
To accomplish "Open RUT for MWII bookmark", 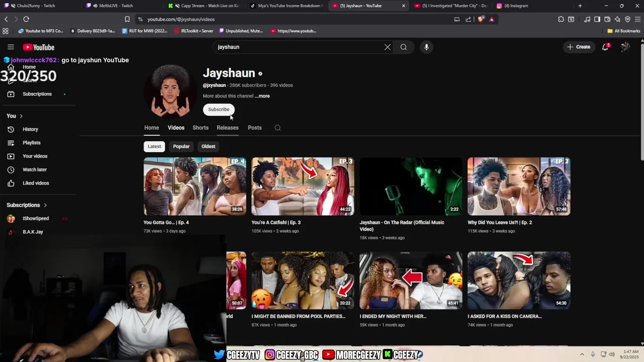I will (145, 31).
